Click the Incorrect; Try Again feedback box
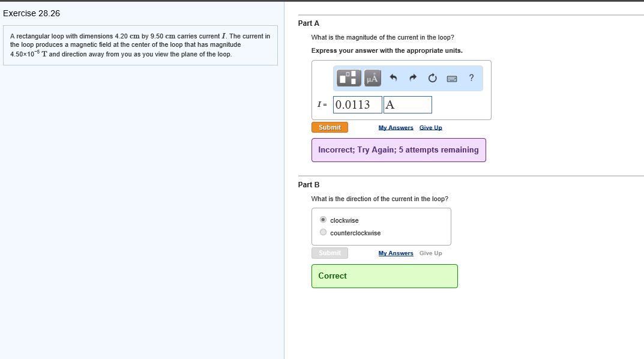644x359 pixels. 398,150
